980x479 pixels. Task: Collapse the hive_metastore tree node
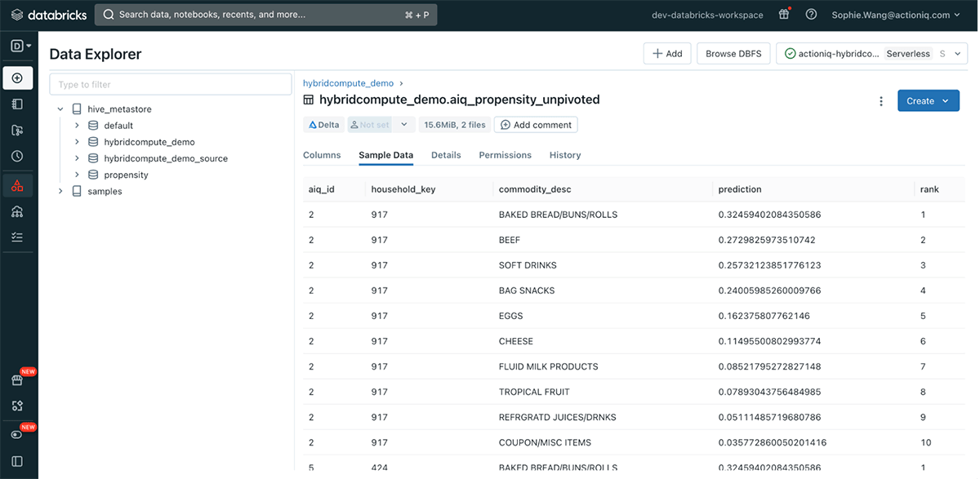click(60, 109)
